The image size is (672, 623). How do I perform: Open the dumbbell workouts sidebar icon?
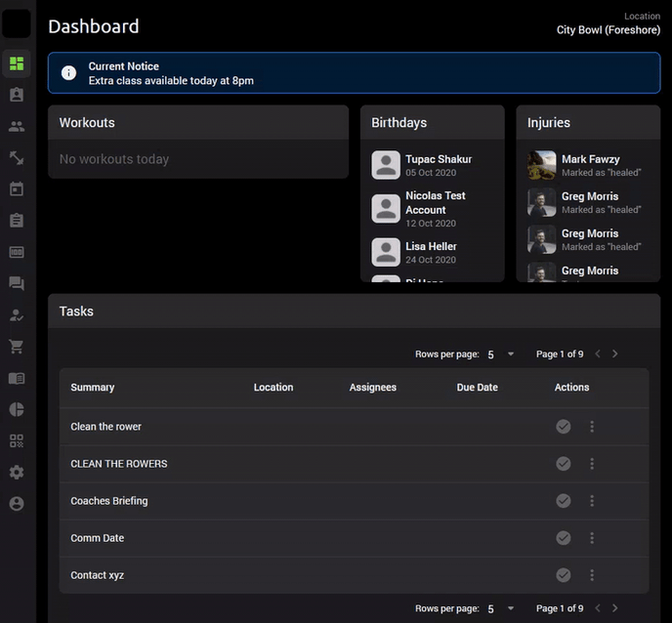point(17,157)
